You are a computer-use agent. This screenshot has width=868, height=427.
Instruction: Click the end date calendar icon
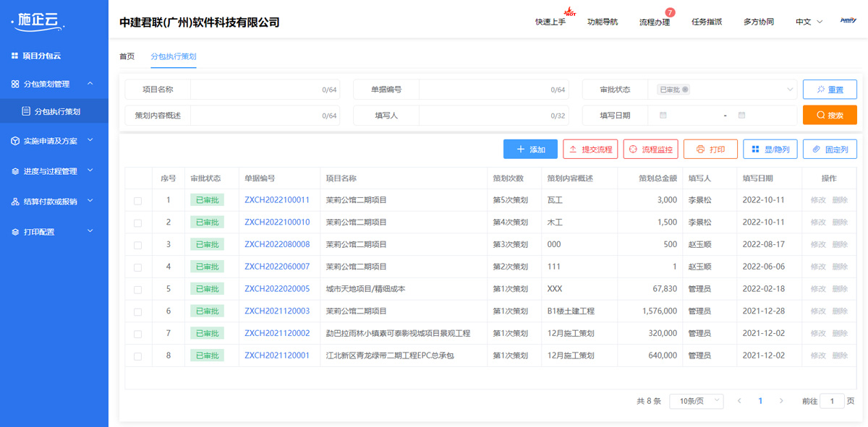coord(742,115)
